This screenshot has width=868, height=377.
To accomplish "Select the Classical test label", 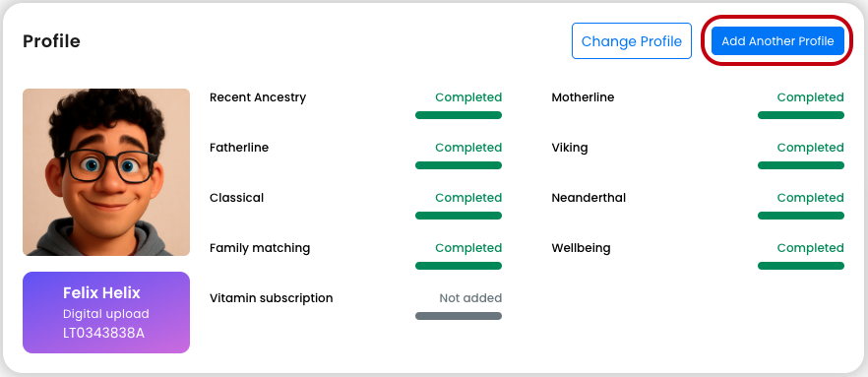I will click(236, 198).
